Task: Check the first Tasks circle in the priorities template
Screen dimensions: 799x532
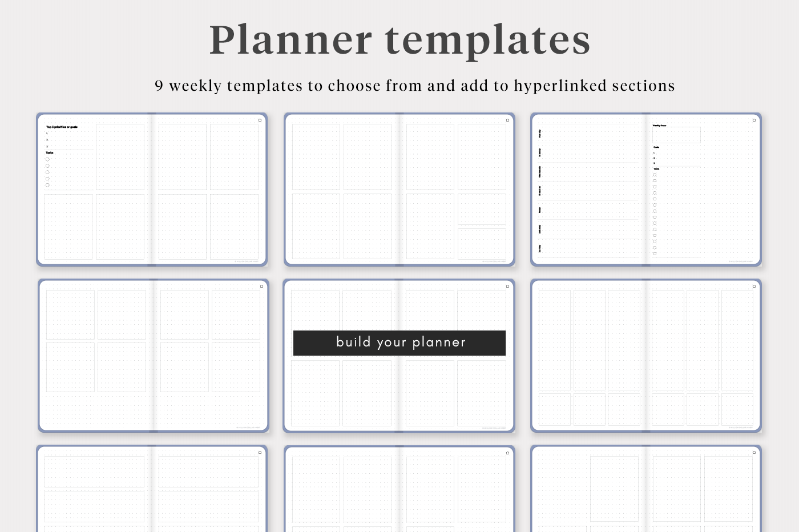Action: coord(47,159)
